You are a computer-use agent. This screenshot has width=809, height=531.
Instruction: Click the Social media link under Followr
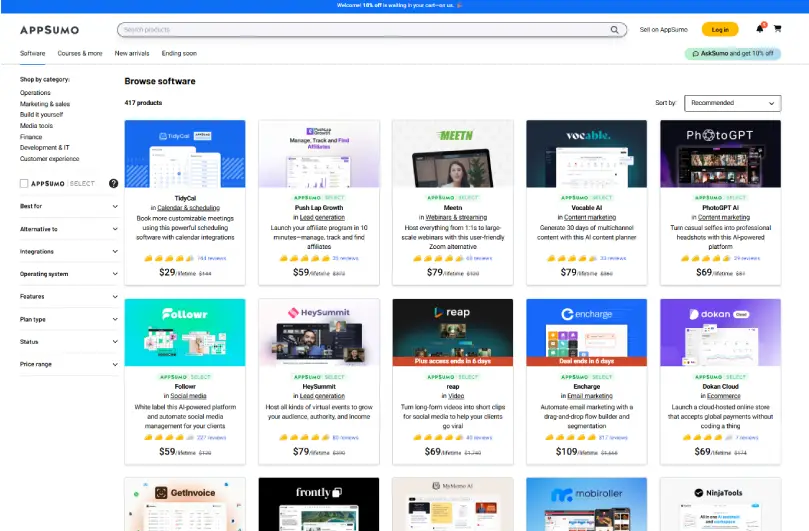click(x=188, y=396)
